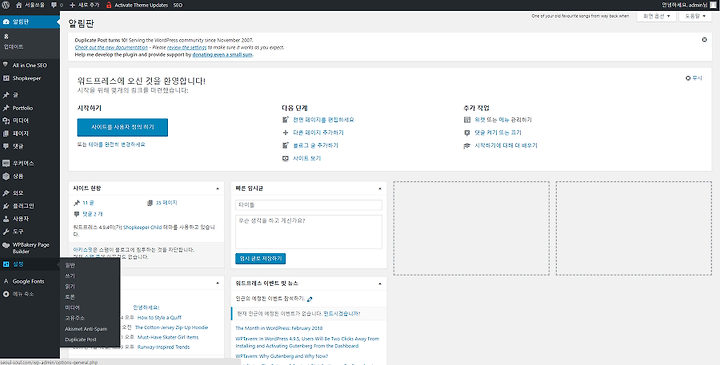The width and height of the screenshot is (720, 365).
Task: Click the pin icon beside 11 글
Action: pos(77,203)
